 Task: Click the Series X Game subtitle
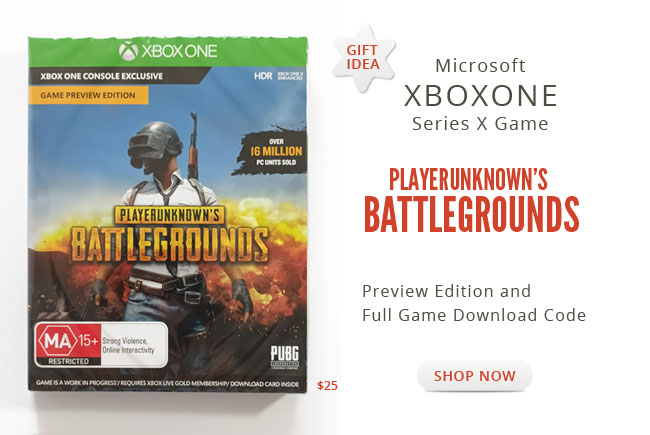tap(480, 124)
